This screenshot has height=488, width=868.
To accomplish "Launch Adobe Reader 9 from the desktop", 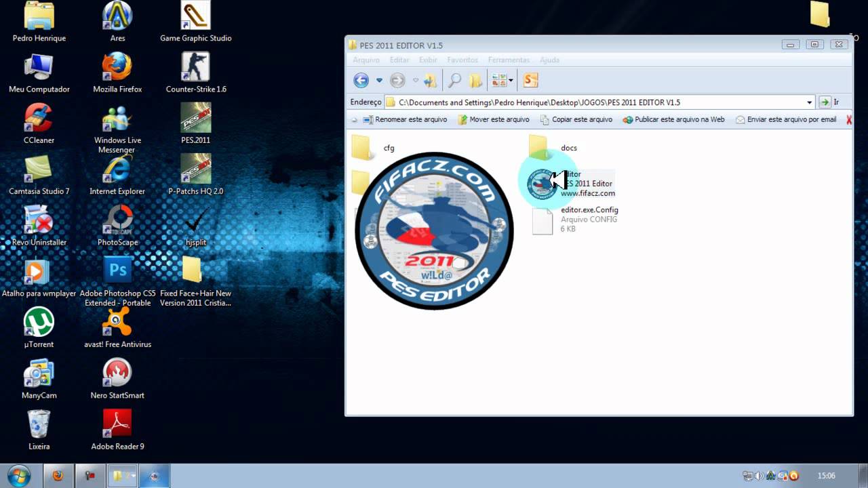I will [117, 424].
